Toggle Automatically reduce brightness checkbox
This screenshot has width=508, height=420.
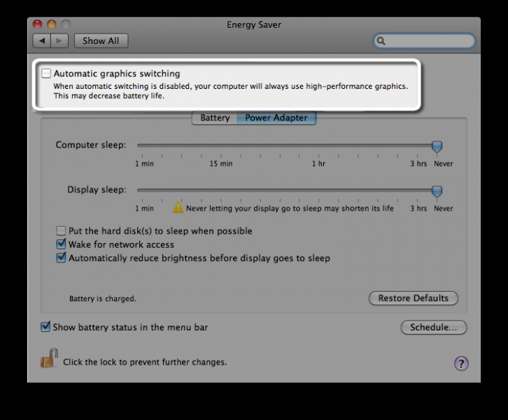[61, 258]
